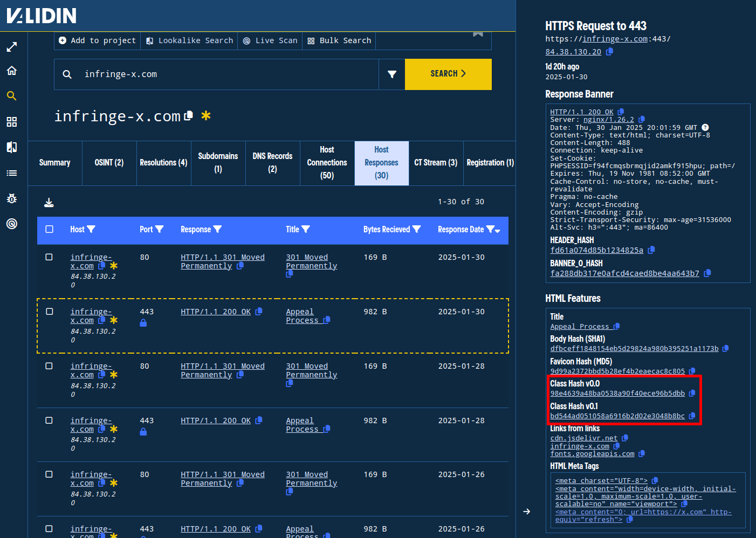Copy the Favicon Hash MD5 value

[x=692, y=371]
